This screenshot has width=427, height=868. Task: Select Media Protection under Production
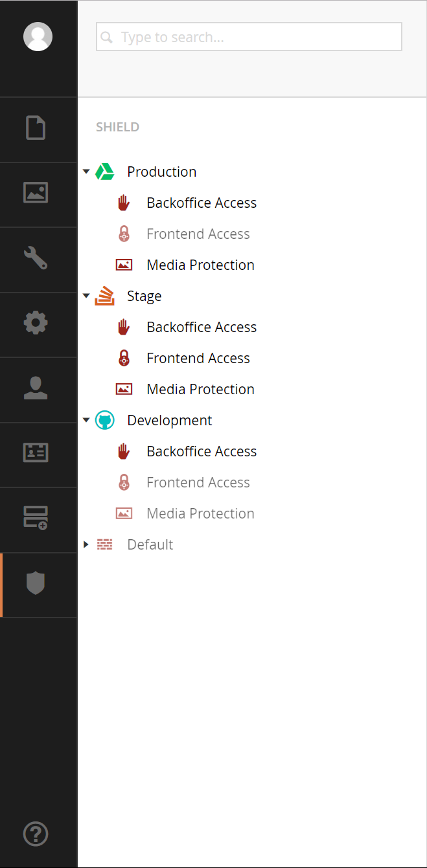pos(200,265)
